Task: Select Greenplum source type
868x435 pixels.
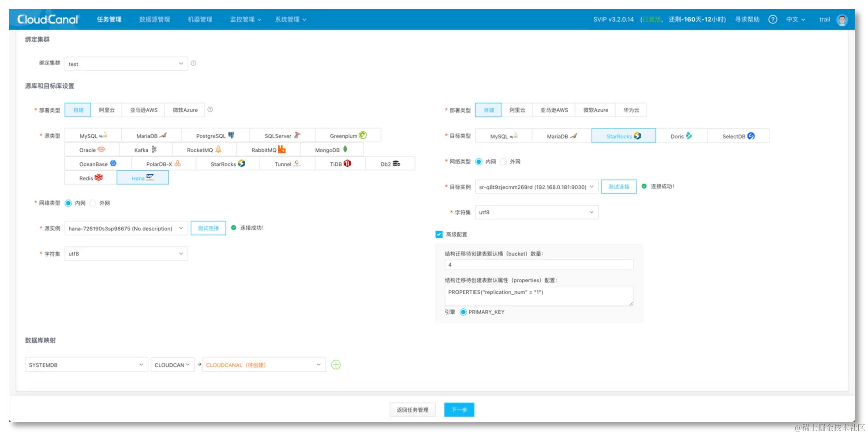Action: click(x=348, y=135)
